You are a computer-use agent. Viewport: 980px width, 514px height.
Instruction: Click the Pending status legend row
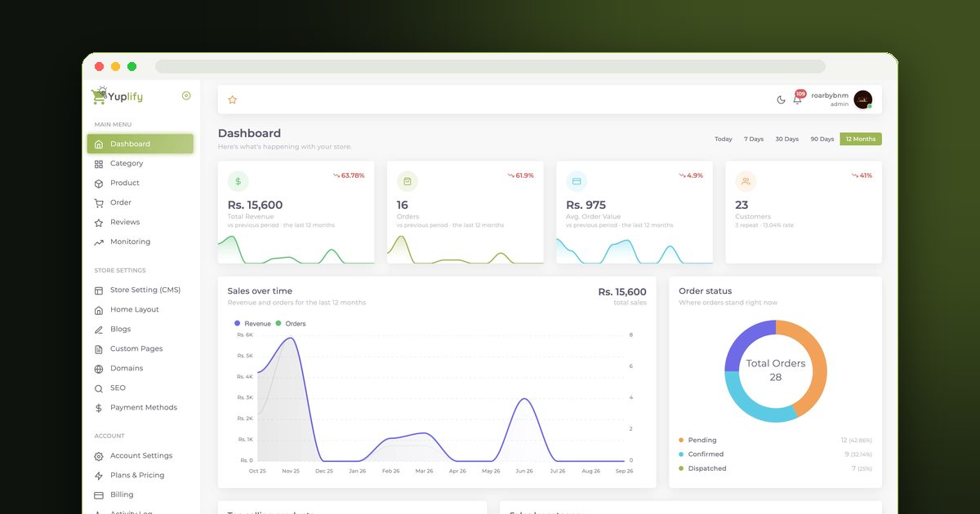coord(775,440)
